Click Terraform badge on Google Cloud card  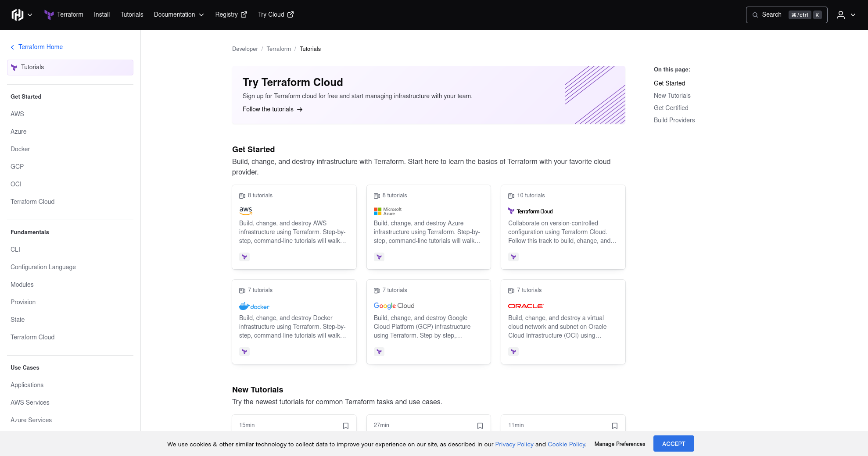[x=379, y=352]
